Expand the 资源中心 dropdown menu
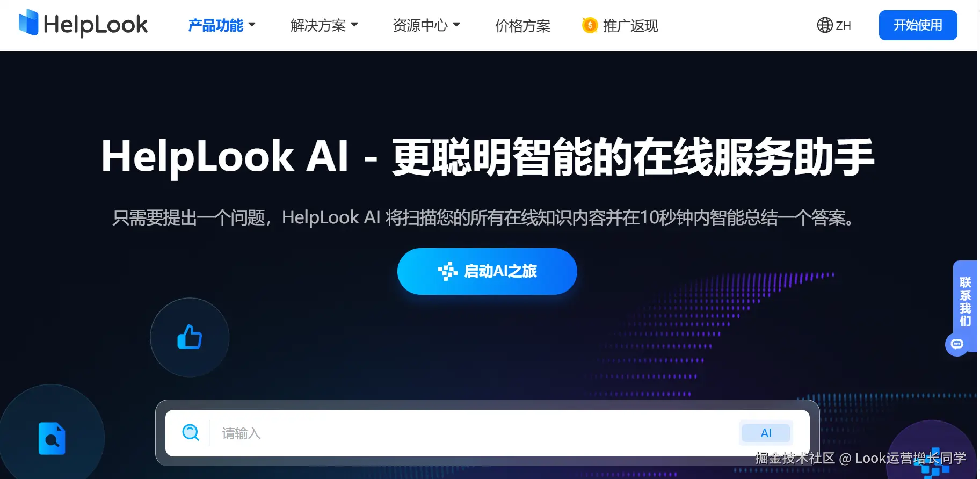Image resolution: width=980 pixels, height=479 pixels. click(426, 25)
